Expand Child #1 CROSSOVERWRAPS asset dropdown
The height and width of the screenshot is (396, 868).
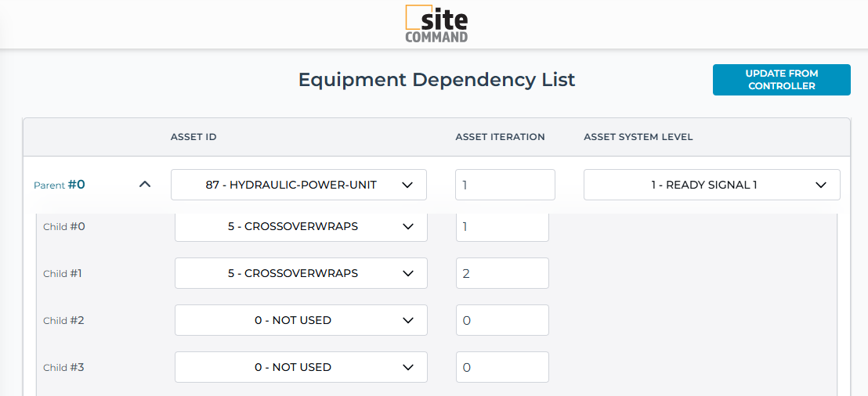[301, 273]
